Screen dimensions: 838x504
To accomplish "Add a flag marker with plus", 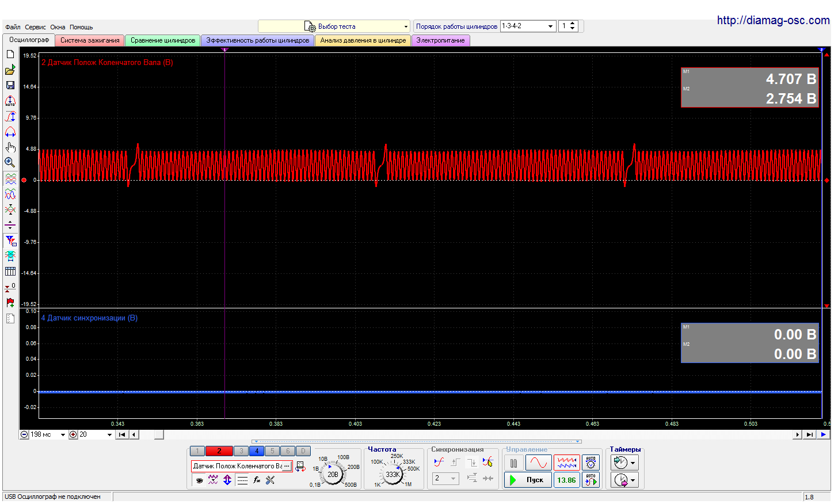I will click(10, 303).
